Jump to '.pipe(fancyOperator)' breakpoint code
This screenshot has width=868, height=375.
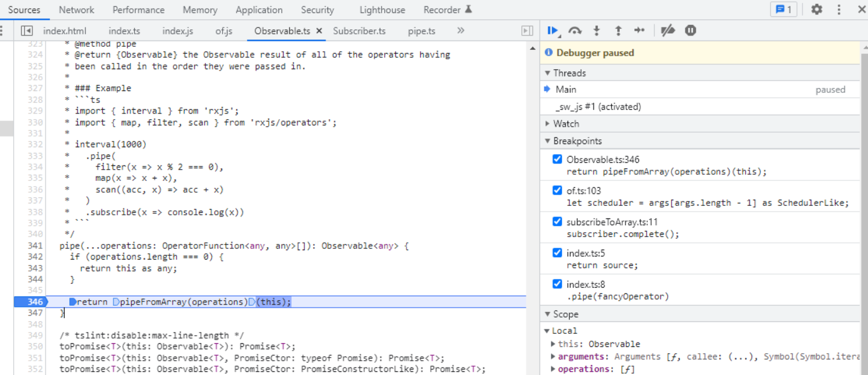click(617, 297)
